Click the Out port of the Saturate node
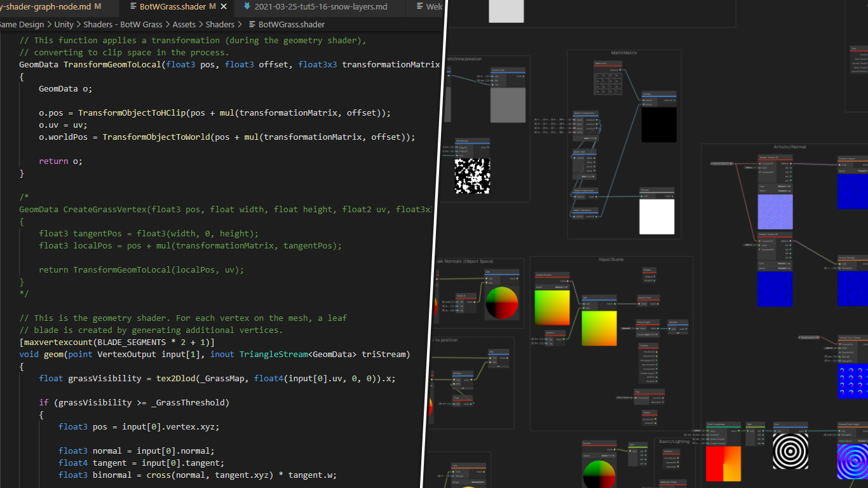Viewport: 868px width, 488px height. pyautogui.click(x=685, y=329)
